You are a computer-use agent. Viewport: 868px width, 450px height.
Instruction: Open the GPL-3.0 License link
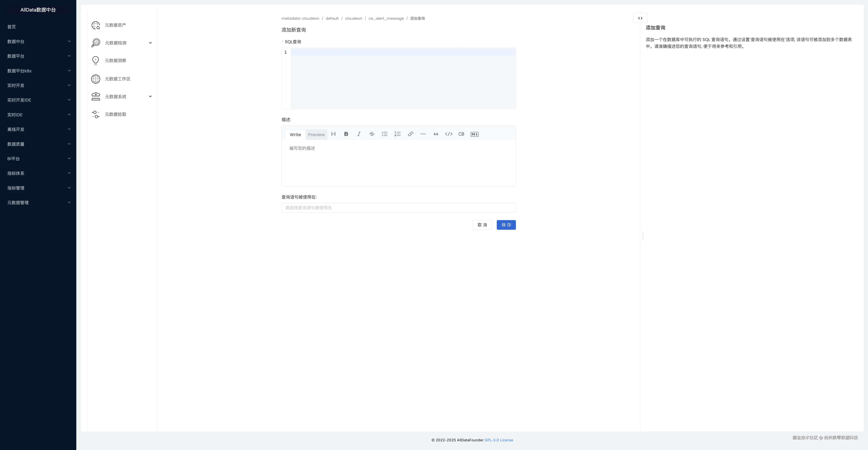coord(498,440)
